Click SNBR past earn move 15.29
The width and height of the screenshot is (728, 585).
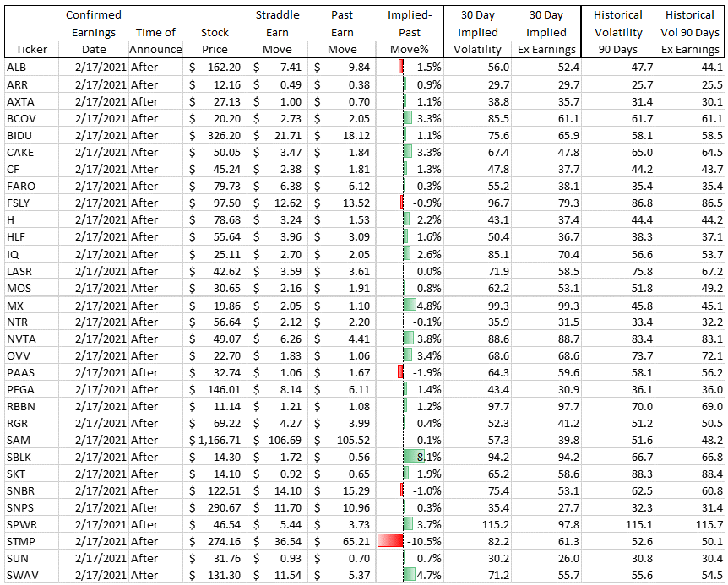pyautogui.click(x=342, y=490)
